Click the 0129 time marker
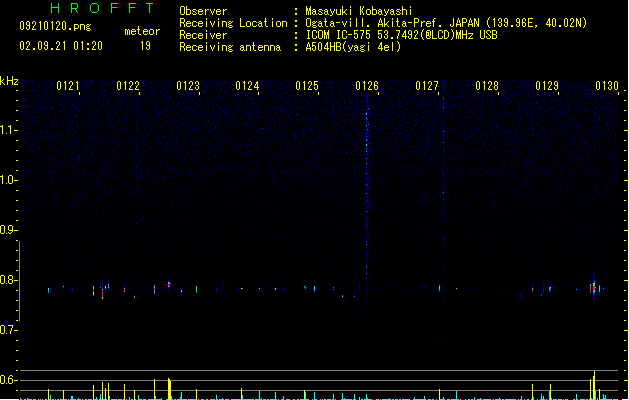Viewport: 629px width, 400px height. 547,86
